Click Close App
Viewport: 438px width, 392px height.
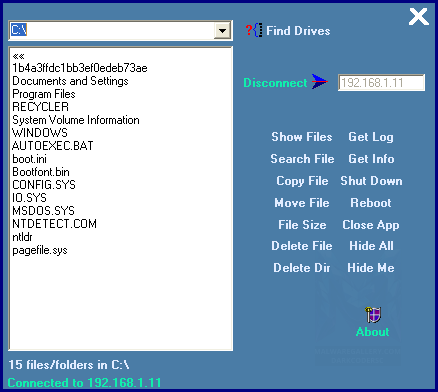point(371,225)
